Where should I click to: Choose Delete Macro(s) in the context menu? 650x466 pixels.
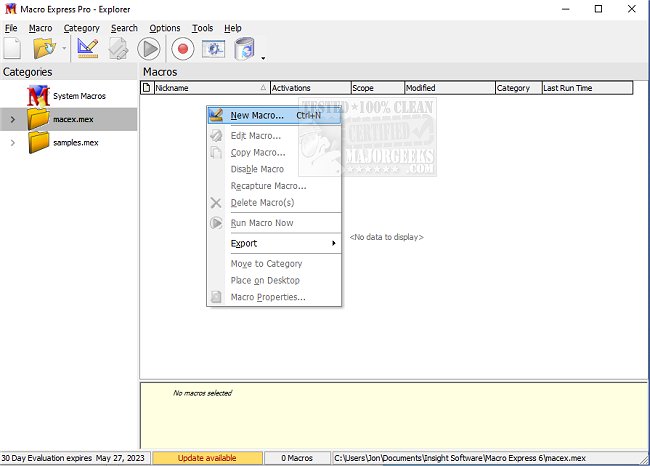[x=274, y=203]
